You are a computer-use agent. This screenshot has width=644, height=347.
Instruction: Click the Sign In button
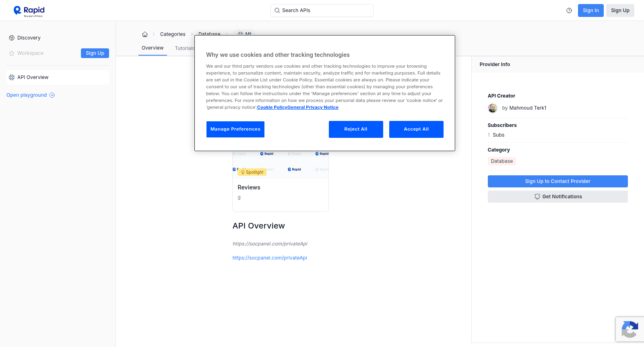tap(591, 10)
